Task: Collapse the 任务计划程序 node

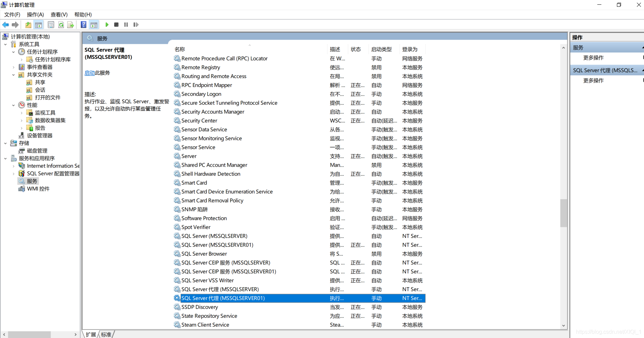Action: [14, 52]
